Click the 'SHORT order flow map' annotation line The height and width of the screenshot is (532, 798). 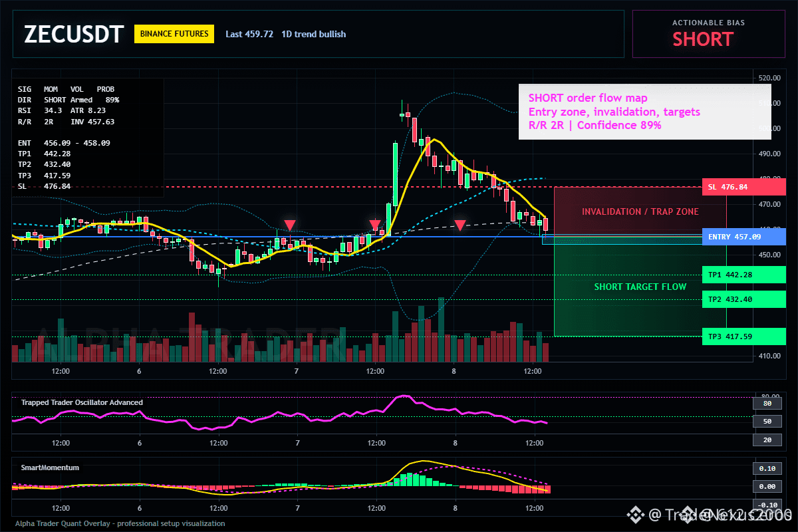click(x=588, y=98)
